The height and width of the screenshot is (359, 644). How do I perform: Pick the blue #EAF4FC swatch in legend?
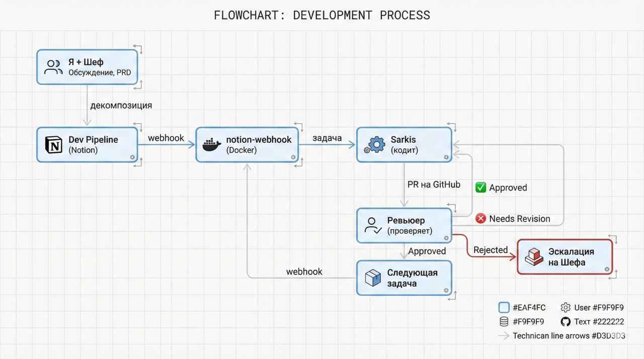pos(504,308)
